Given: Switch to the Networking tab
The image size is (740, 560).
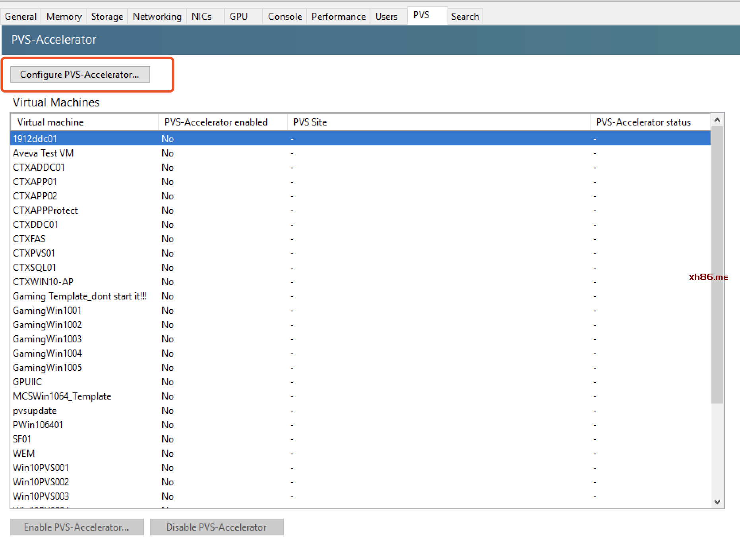Looking at the screenshot, I should click(x=157, y=17).
